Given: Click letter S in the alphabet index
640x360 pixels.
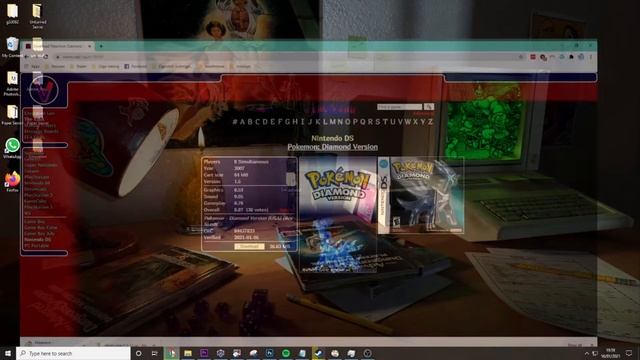Looking at the screenshot, I should pos(378,122).
